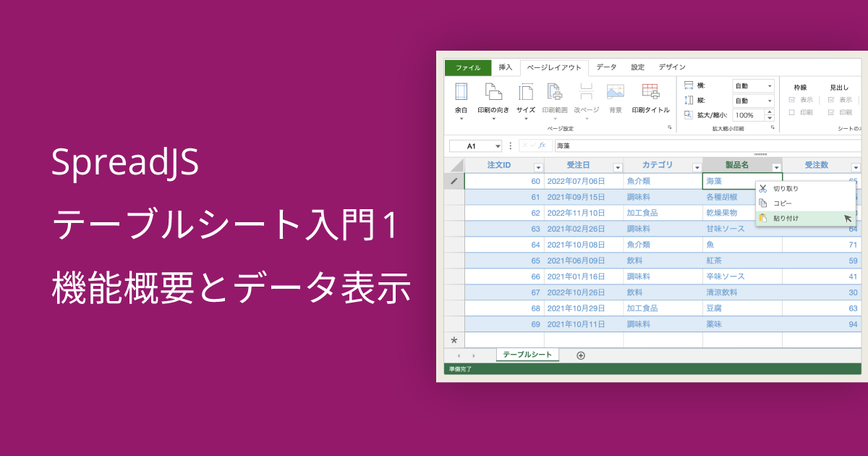Click the 背景 (background) icon
The image size is (868, 456).
(x=616, y=98)
